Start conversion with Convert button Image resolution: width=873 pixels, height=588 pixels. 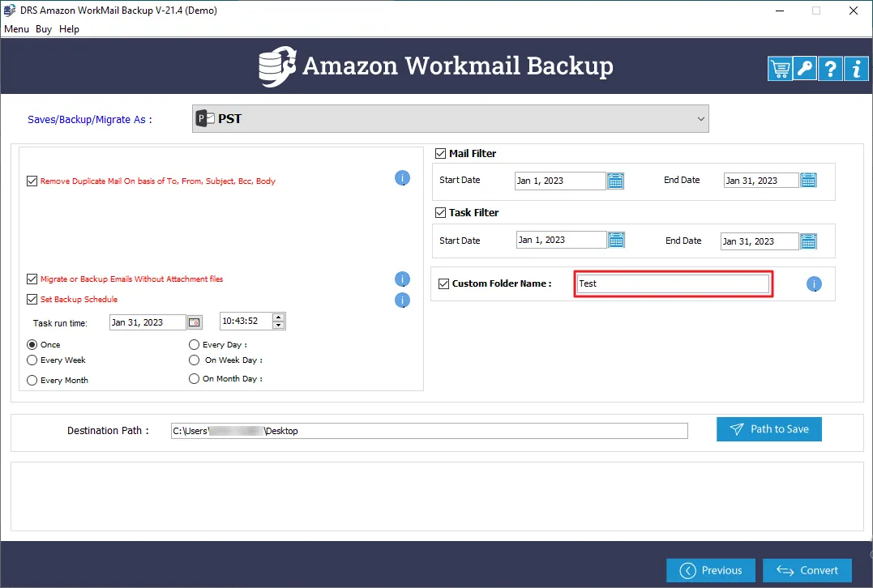pos(807,570)
